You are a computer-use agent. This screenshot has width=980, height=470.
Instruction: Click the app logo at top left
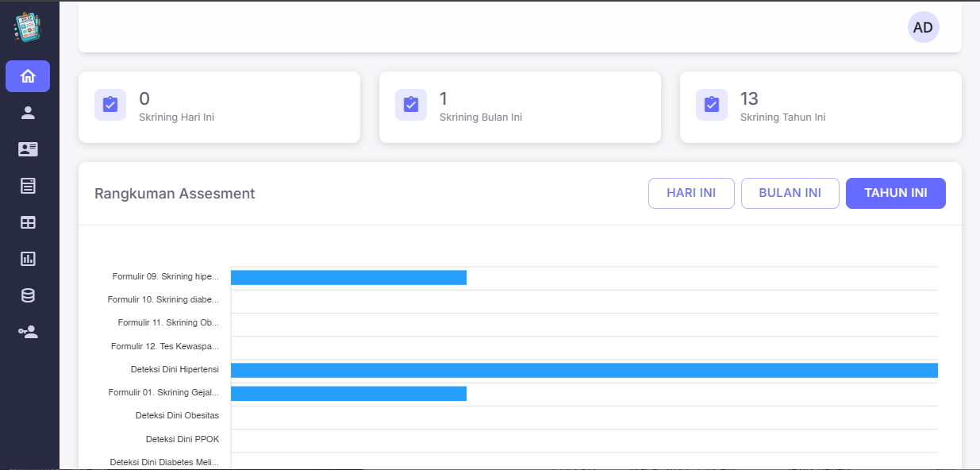click(28, 28)
